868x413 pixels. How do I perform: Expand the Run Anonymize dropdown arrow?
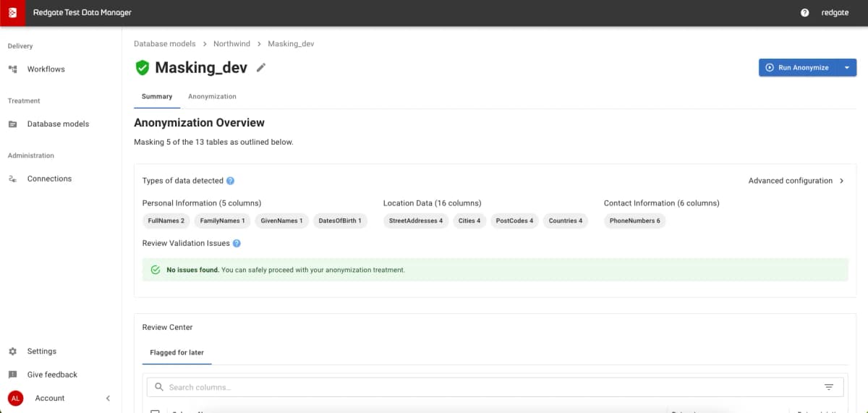pos(847,67)
